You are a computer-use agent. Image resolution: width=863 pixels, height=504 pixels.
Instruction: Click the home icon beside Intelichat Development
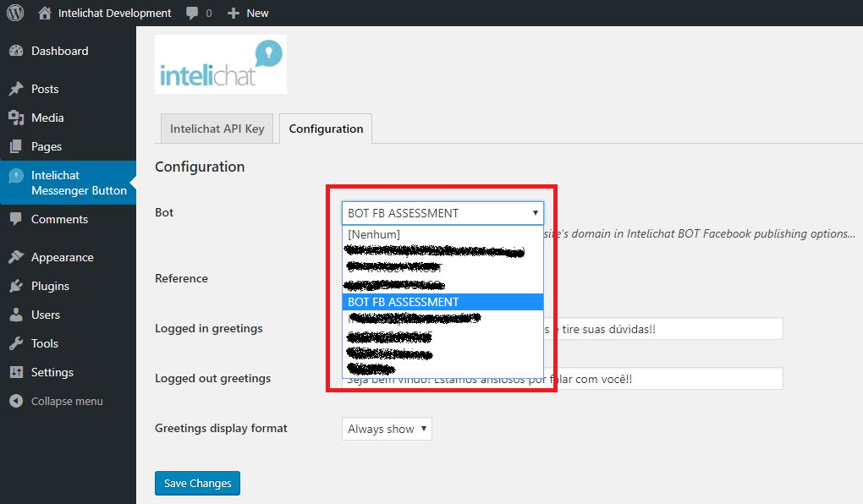45,13
